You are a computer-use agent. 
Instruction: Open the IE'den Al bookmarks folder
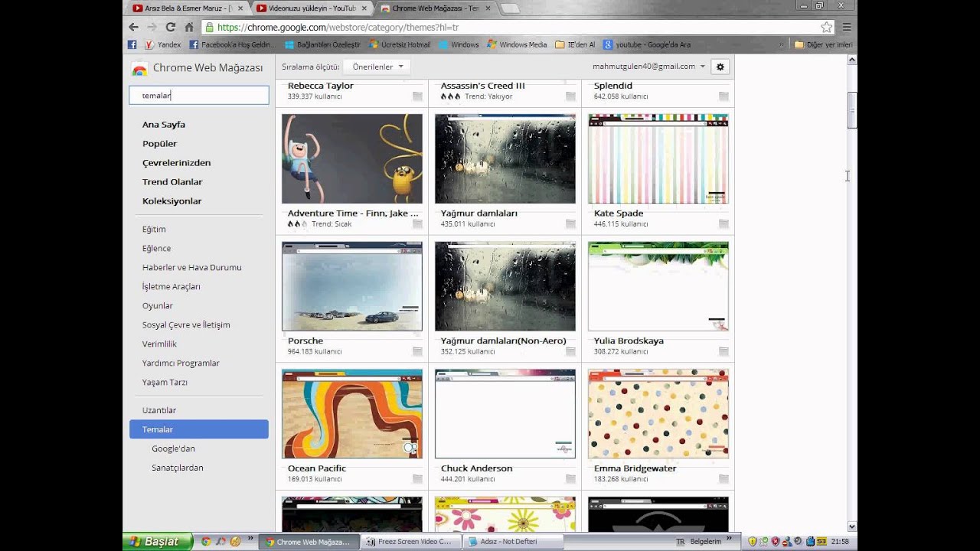(575, 44)
